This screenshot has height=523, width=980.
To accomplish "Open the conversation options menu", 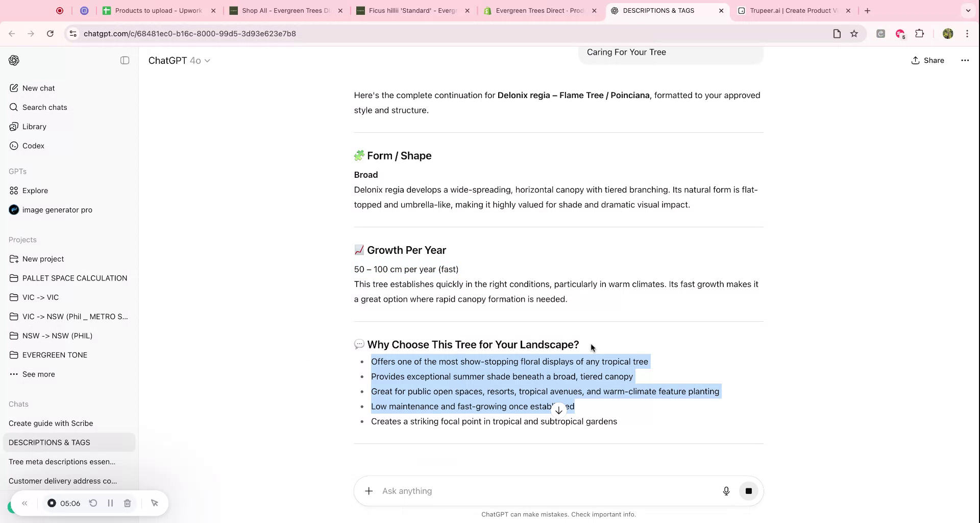I will (x=965, y=60).
